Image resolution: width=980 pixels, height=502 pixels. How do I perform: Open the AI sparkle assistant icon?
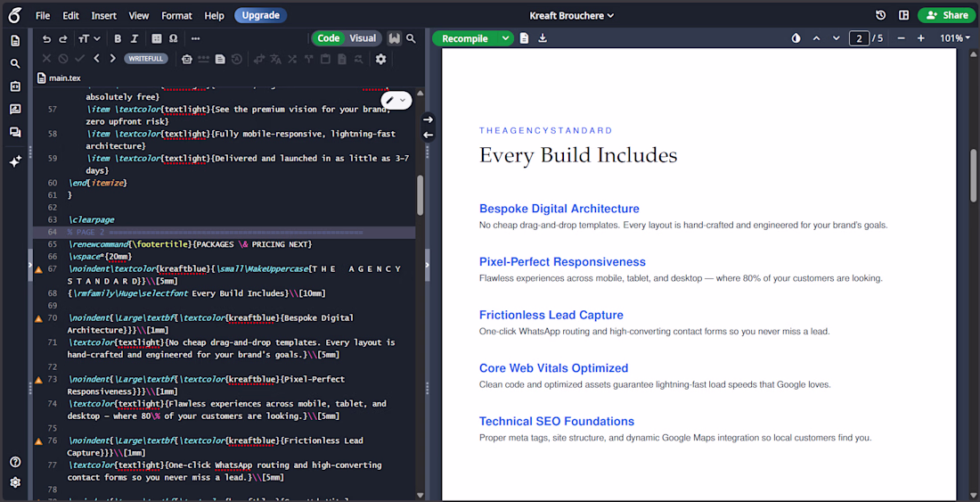(x=16, y=161)
